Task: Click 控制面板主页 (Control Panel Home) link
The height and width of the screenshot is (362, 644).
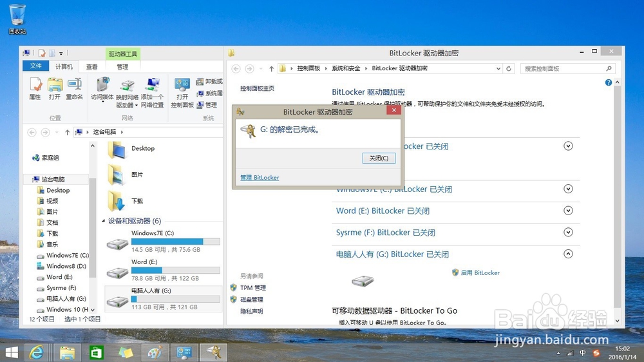Action: [x=257, y=88]
